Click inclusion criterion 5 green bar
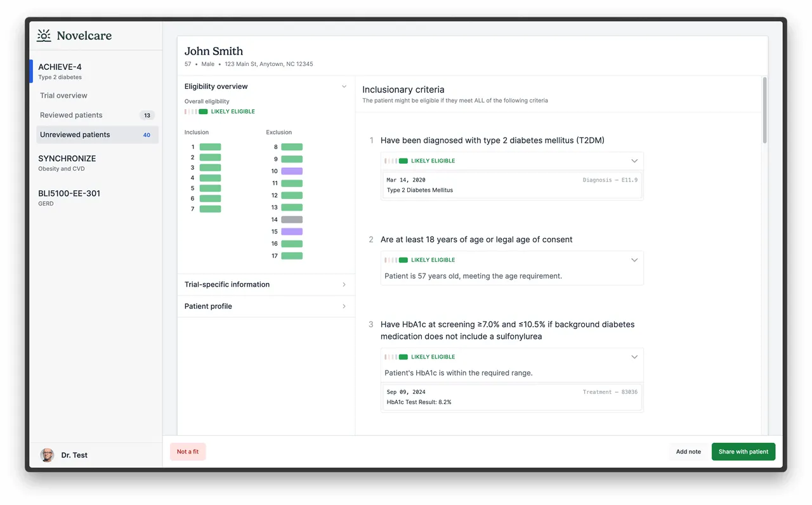The height and width of the screenshot is (505, 812). click(210, 188)
